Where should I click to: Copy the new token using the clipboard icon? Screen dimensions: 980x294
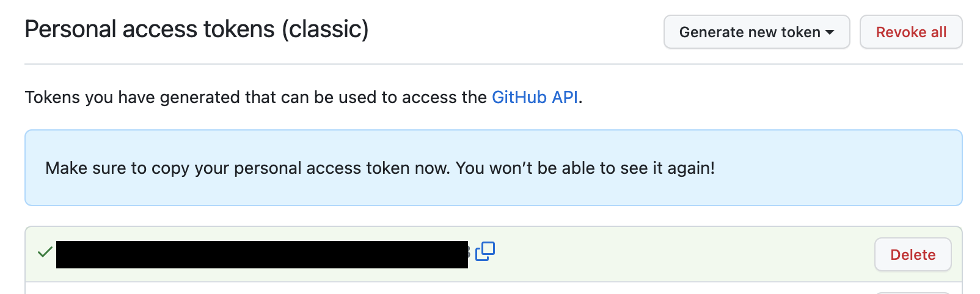(x=485, y=251)
